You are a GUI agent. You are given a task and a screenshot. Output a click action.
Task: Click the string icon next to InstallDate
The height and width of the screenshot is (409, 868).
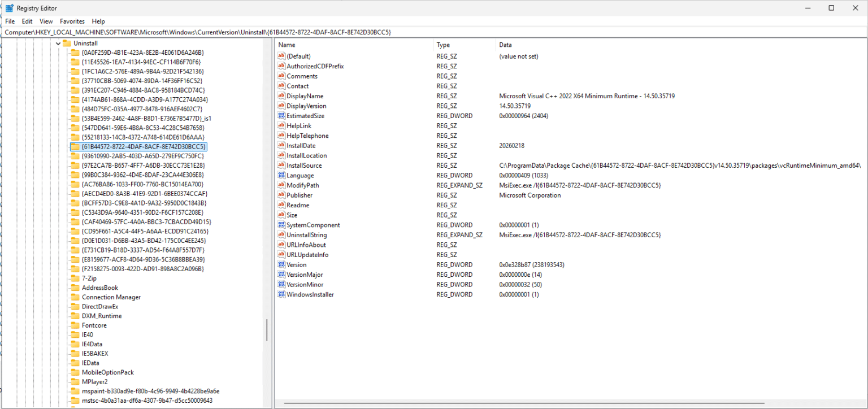pyautogui.click(x=281, y=146)
